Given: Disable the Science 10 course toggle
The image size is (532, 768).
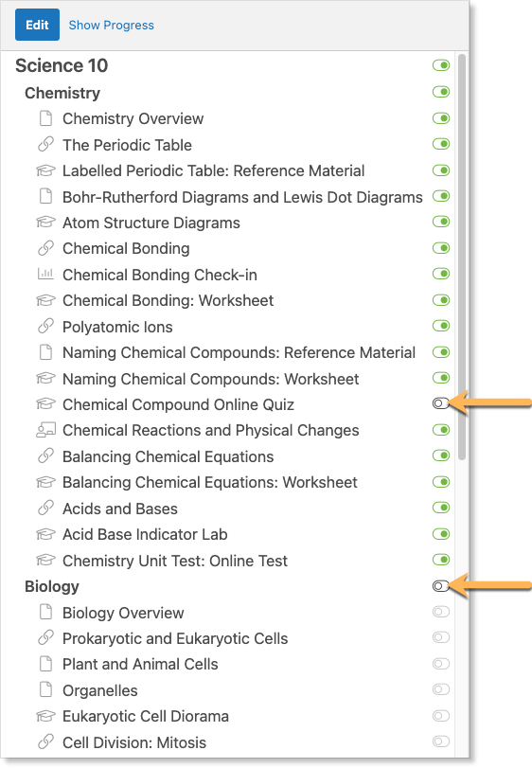Looking at the screenshot, I should tap(441, 65).
